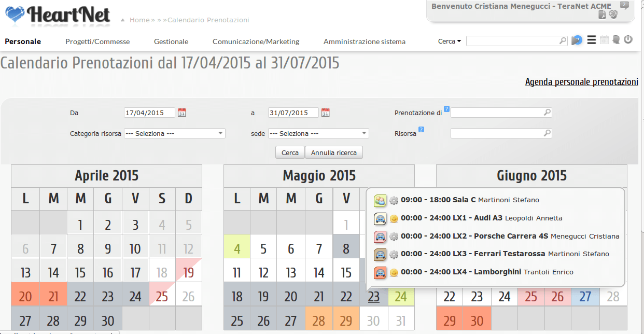This screenshot has width=644, height=334.
Task: Open calendar picker beside end date field
Action: (x=325, y=113)
